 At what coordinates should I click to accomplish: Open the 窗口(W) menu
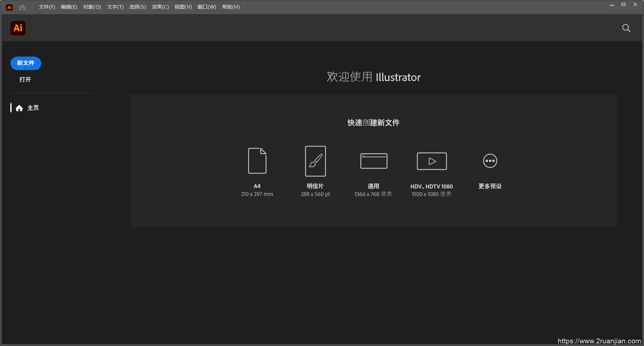coord(207,7)
